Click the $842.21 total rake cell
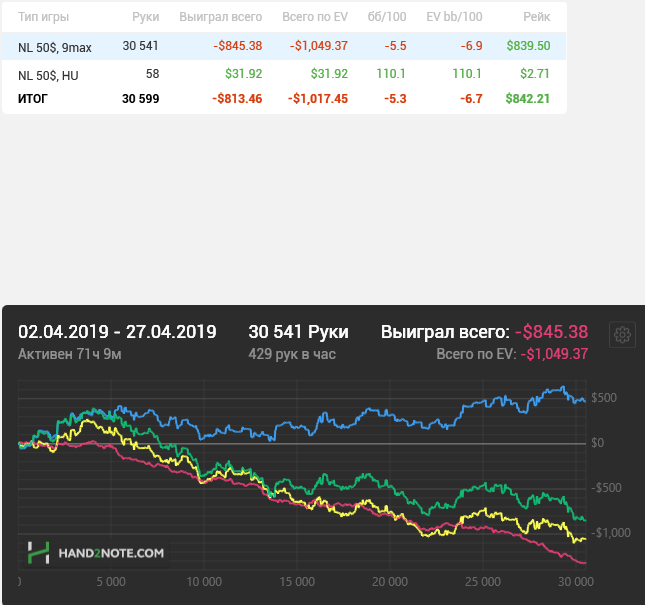Viewport: 645px width, 605px height. tap(527, 99)
